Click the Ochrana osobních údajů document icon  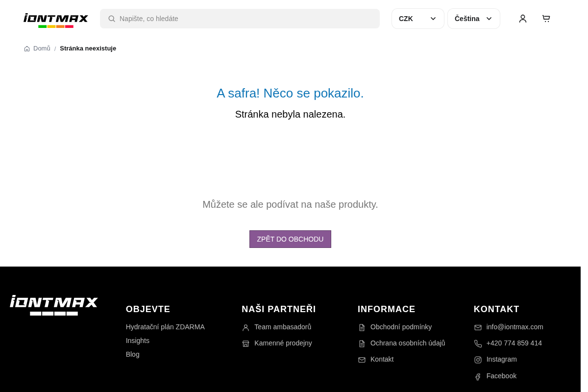click(362, 344)
